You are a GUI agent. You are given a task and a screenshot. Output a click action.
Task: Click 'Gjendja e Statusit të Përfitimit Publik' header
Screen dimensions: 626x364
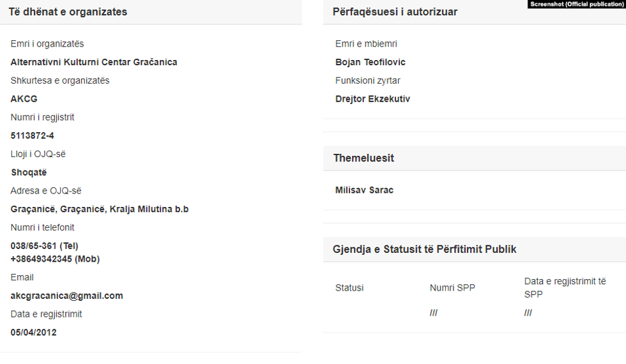point(424,249)
